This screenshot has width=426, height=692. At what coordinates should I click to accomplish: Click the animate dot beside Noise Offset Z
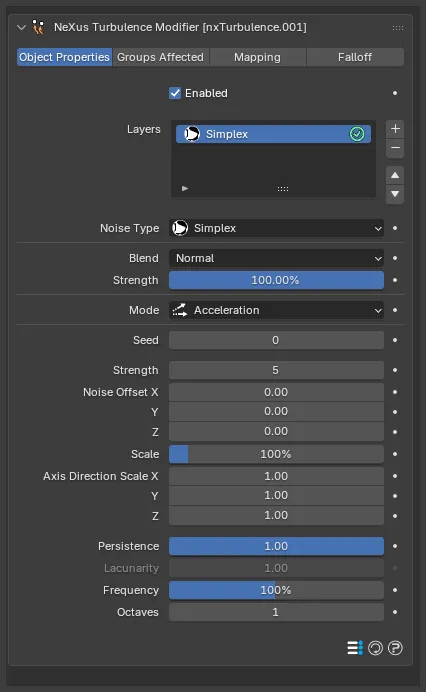395,432
